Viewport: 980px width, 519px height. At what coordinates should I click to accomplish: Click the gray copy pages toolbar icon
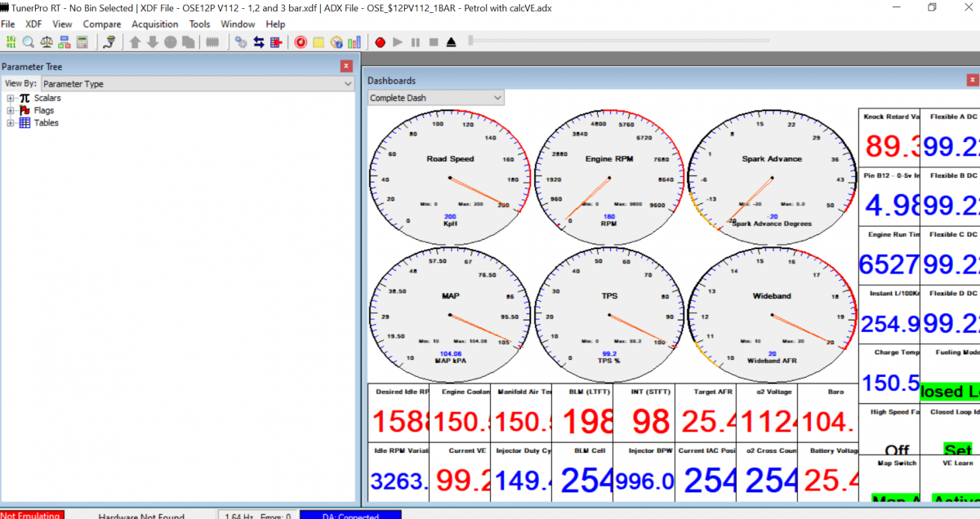(x=189, y=42)
